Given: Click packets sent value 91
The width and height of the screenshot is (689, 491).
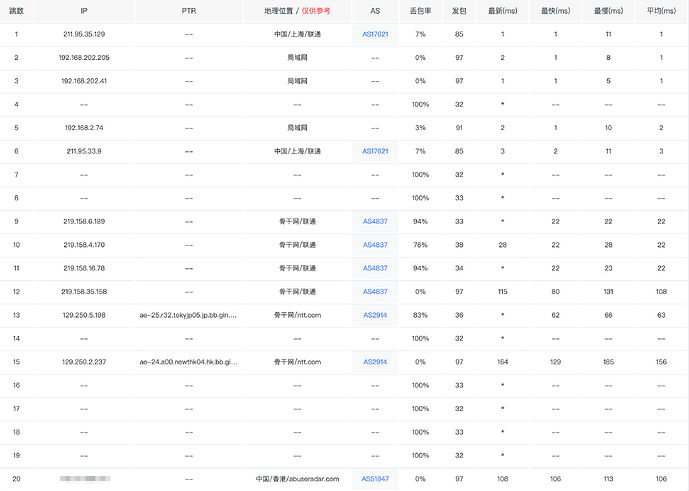Looking at the screenshot, I should pyautogui.click(x=459, y=128).
